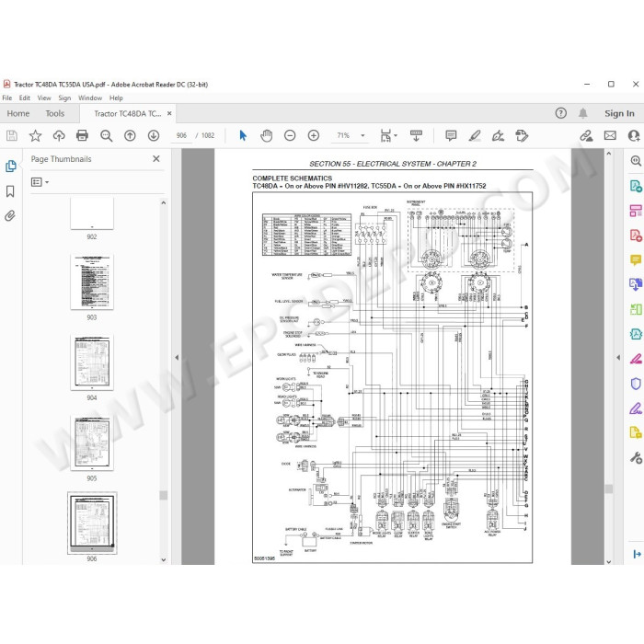This screenshot has height=644, width=644.
Task: Open the zoom percentage dropdown
Action: (362, 135)
